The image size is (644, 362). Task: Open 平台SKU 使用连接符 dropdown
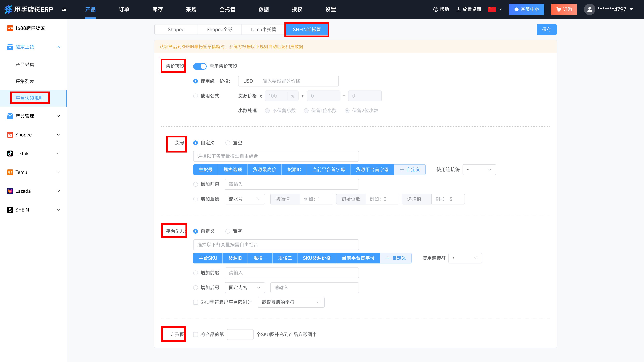[x=465, y=258]
